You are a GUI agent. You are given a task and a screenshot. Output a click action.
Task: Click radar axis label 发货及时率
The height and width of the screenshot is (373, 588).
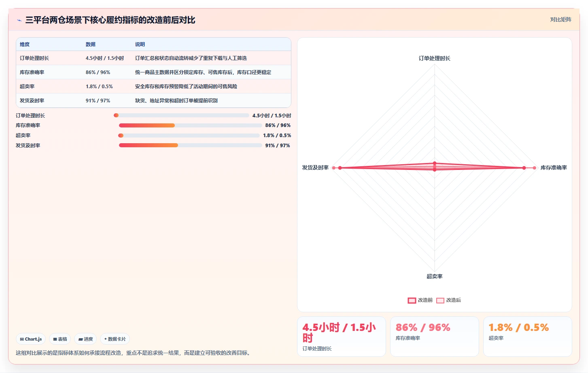click(x=315, y=167)
